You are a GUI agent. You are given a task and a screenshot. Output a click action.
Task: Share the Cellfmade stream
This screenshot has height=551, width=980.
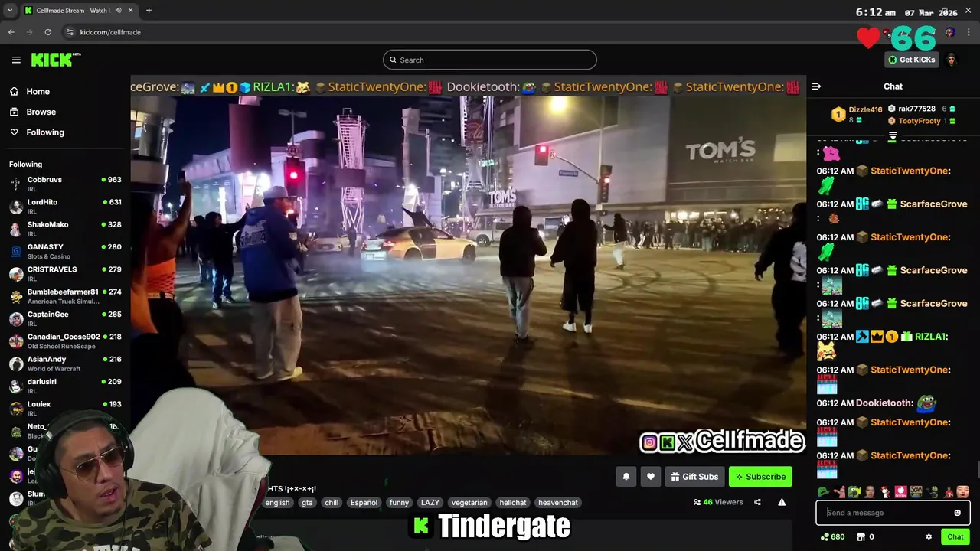[x=757, y=502]
